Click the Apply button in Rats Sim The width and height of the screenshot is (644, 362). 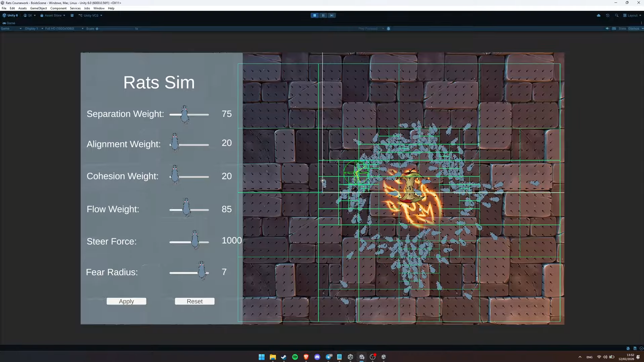pyautogui.click(x=126, y=301)
